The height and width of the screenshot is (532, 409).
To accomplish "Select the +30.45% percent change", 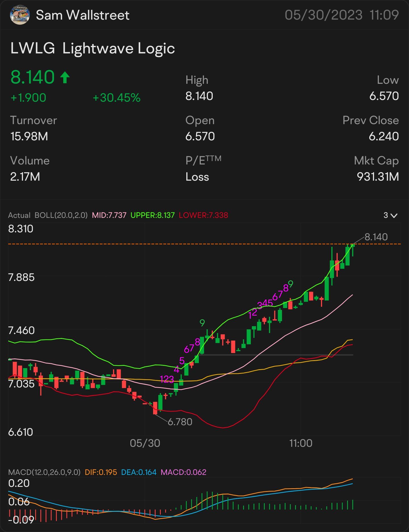I will tap(116, 98).
